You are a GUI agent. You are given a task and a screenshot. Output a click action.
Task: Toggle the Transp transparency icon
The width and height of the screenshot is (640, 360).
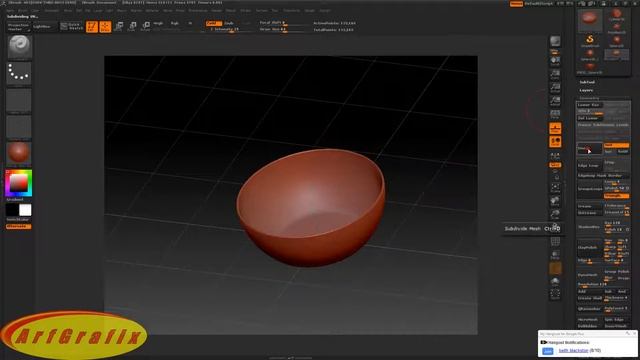point(555,255)
